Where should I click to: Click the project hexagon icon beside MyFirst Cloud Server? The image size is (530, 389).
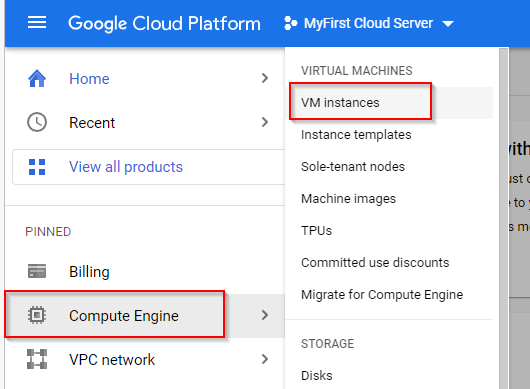[x=290, y=23]
